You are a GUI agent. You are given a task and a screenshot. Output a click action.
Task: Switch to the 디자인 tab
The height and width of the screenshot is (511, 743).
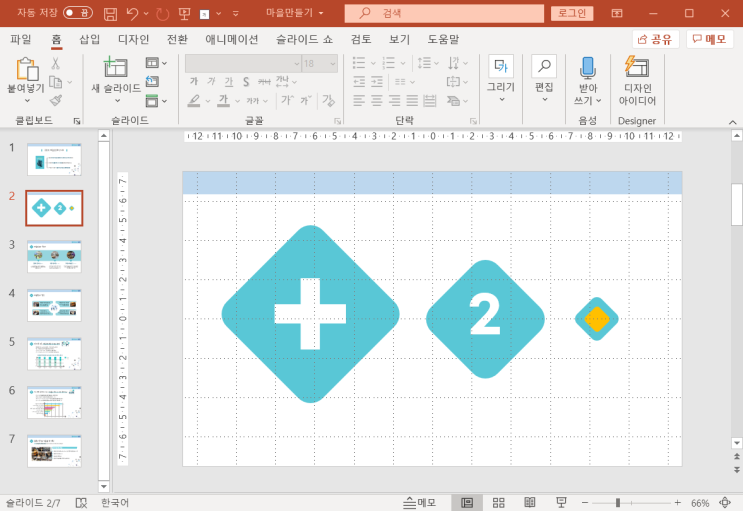coord(133,39)
